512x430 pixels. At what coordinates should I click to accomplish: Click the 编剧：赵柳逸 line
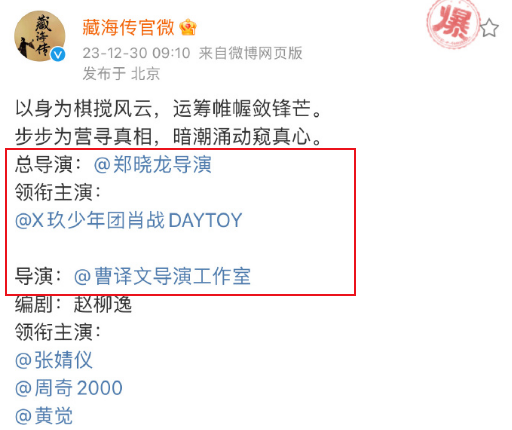coord(74,304)
